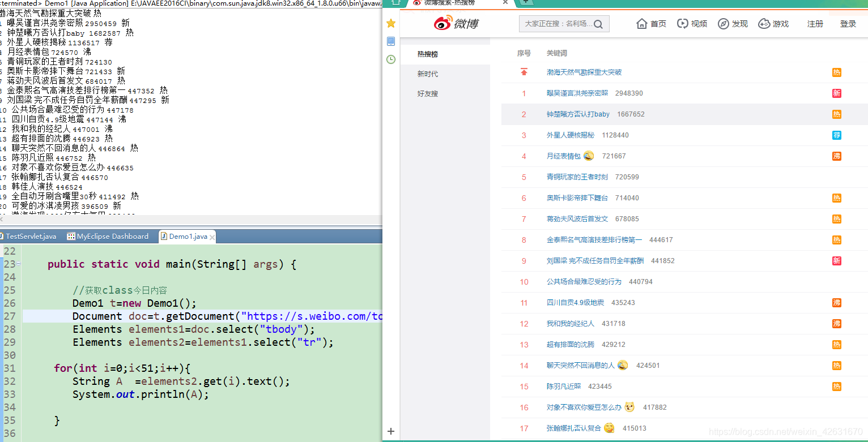Open topic 渤海天然气勘探重大突破
Image resolution: width=868 pixels, height=442 pixels.
point(584,72)
